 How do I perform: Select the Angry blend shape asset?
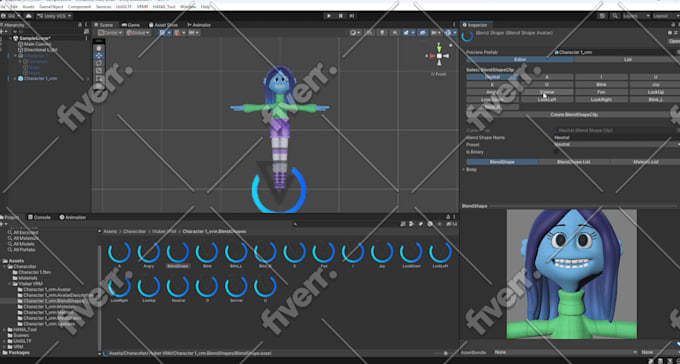pos(148,255)
